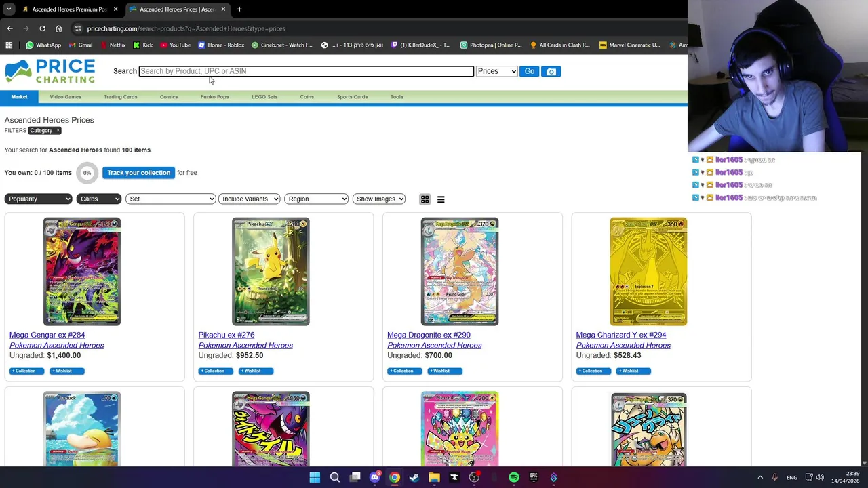The width and height of the screenshot is (868, 488).
Task: Switch to grid view icon
Action: pyautogui.click(x=425, y=199)
